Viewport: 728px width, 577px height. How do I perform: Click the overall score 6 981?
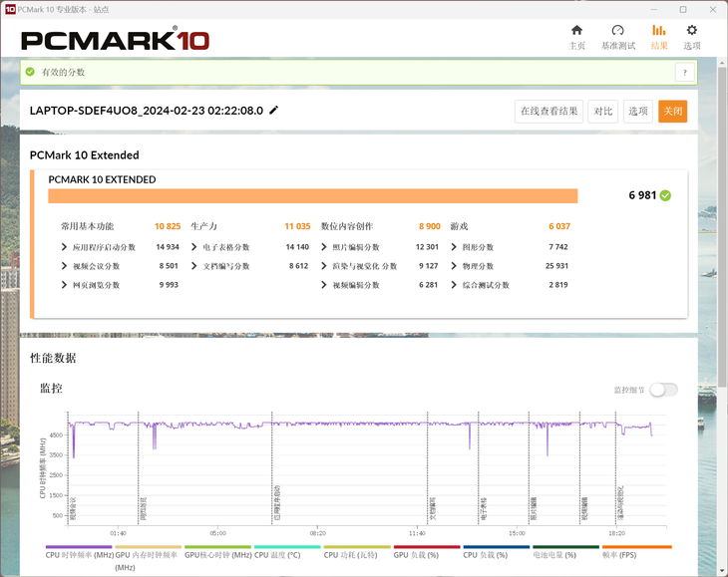click(642, 195)
